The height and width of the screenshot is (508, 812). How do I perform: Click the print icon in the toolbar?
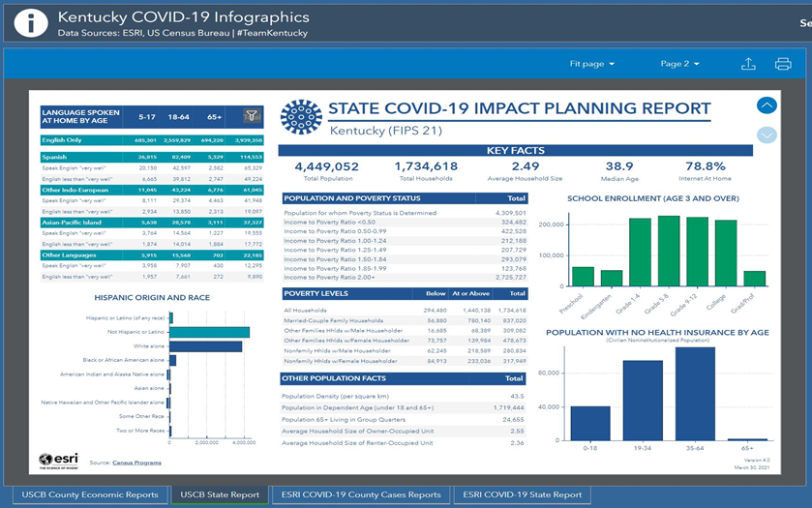(x=783, y=64)
